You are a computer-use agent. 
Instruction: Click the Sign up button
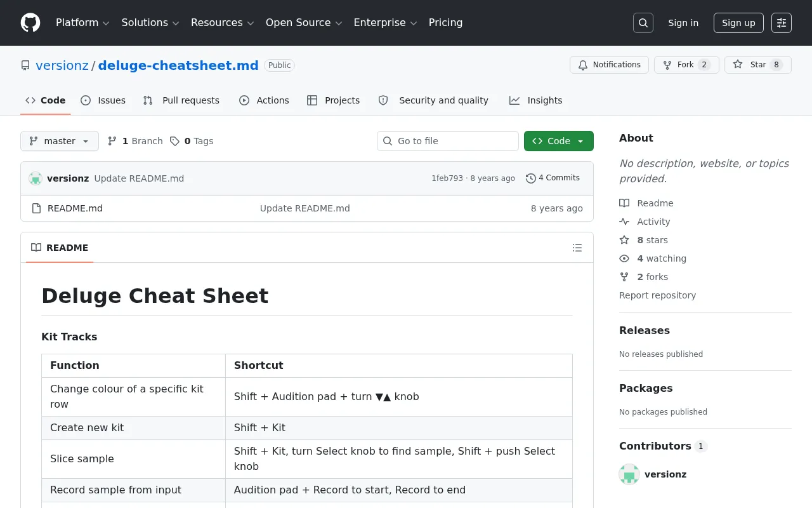(738, 23)
